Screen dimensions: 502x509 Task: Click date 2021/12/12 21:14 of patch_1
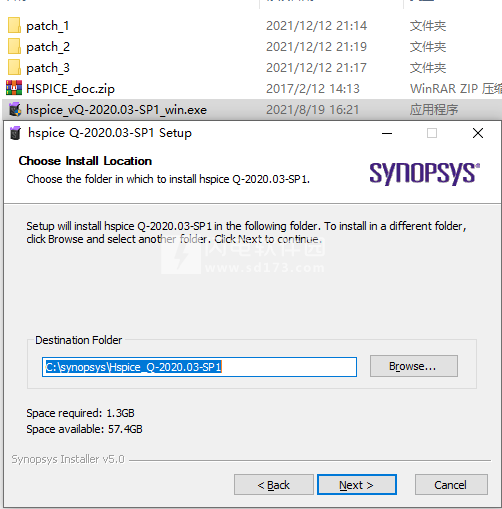coord(316,26)
